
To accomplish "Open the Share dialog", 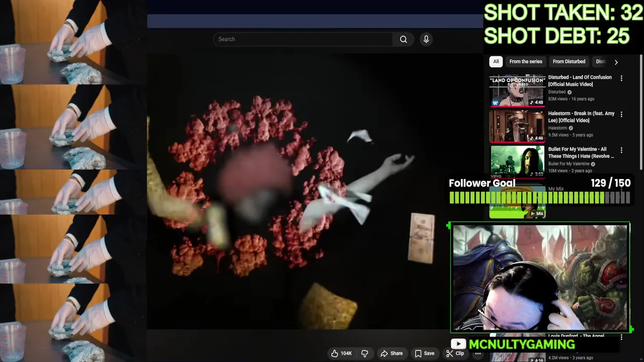I will click(x=391, y=353).
